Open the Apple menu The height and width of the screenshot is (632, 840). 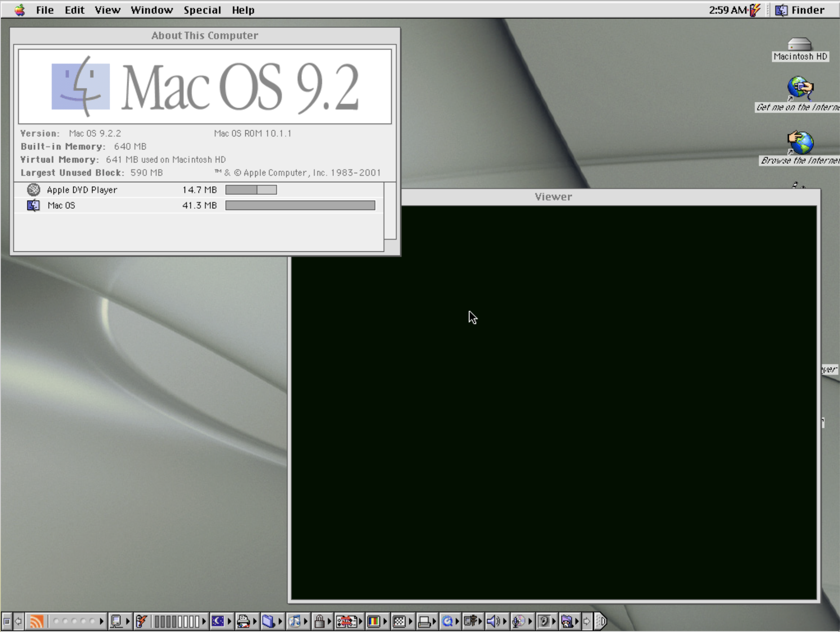point(19,10)
